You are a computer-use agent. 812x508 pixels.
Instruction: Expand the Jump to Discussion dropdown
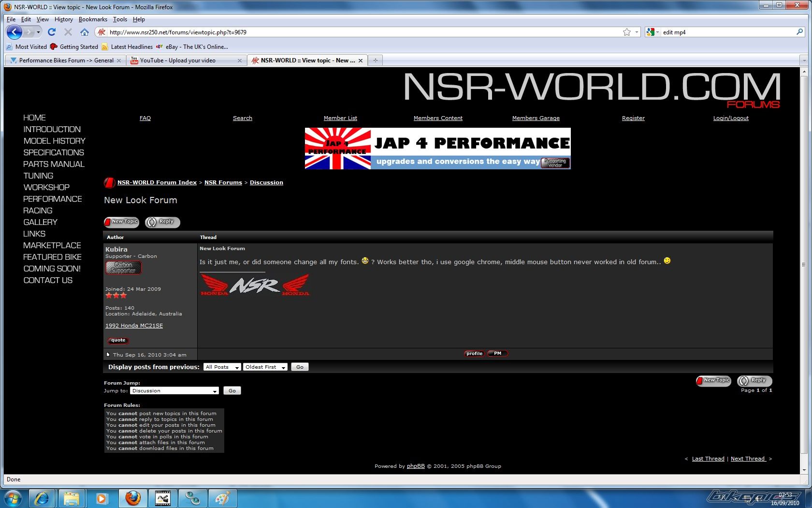174,391
